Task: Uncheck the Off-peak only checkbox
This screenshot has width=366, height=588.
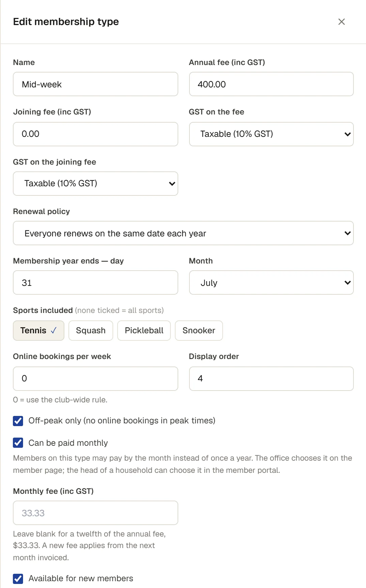Action: [18, 421]
